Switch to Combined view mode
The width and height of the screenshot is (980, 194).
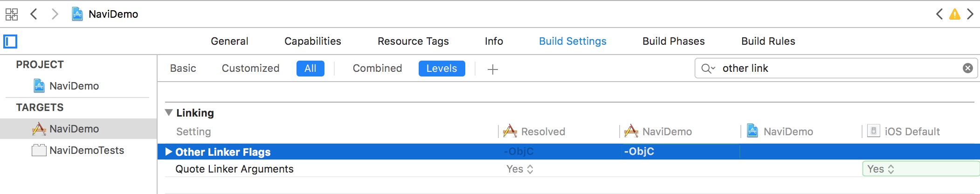click(377, 69)
